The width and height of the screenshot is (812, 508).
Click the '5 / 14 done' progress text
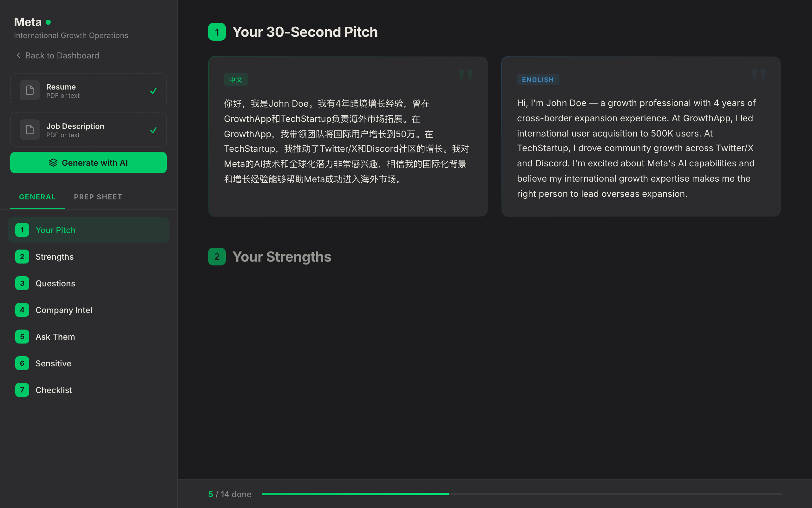pyautogui.click(x=230, y=494)
